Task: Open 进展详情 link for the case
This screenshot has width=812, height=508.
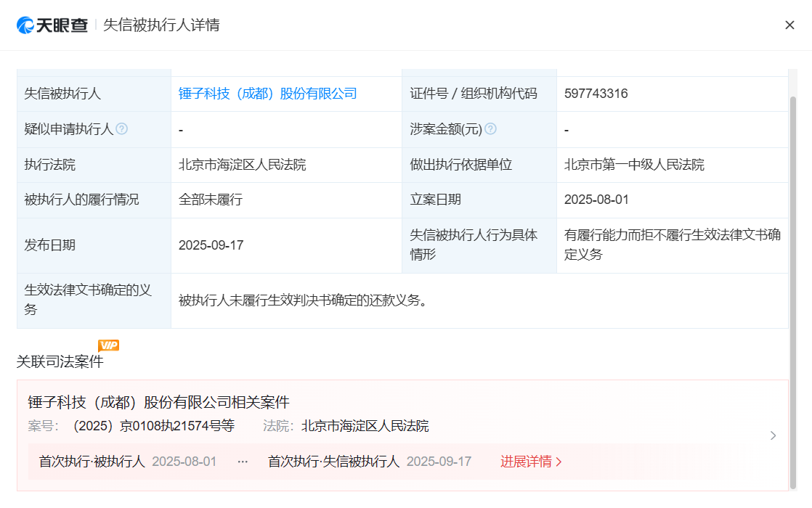Action: [x=531, y=462]
